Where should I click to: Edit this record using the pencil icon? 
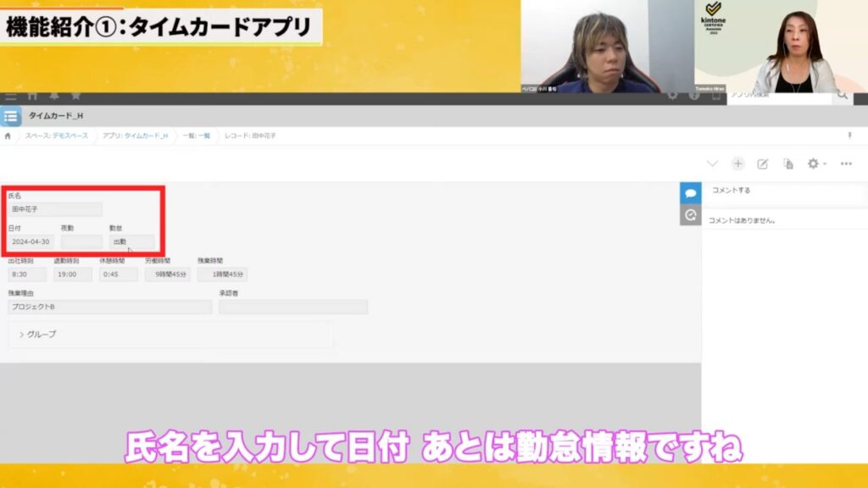(x=763, y=163)
